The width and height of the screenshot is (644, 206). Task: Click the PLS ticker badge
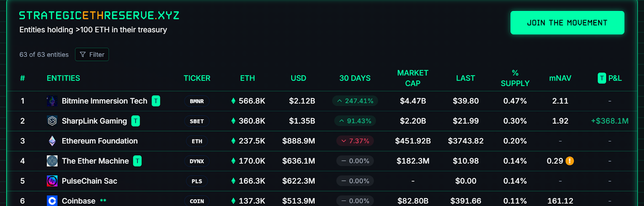point(197,181)
